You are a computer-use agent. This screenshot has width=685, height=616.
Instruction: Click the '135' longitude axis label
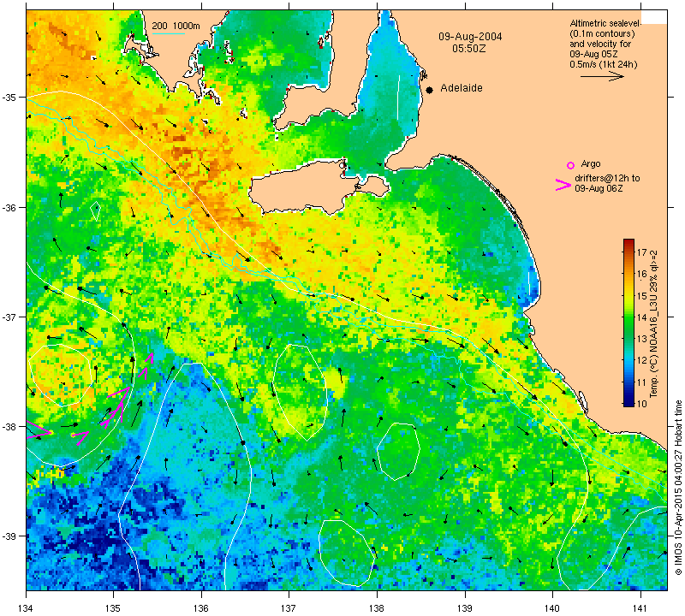click(x=114, y=607)
